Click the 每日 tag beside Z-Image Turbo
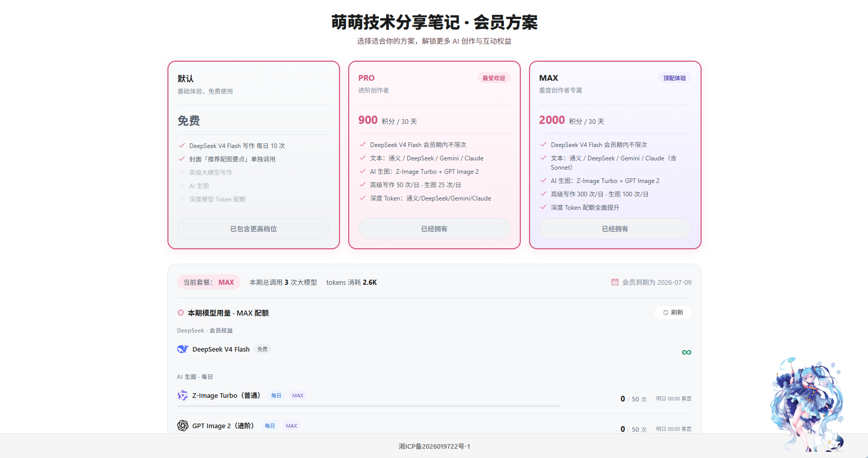The height and width of the screenshot is (458, 868). 276,396
